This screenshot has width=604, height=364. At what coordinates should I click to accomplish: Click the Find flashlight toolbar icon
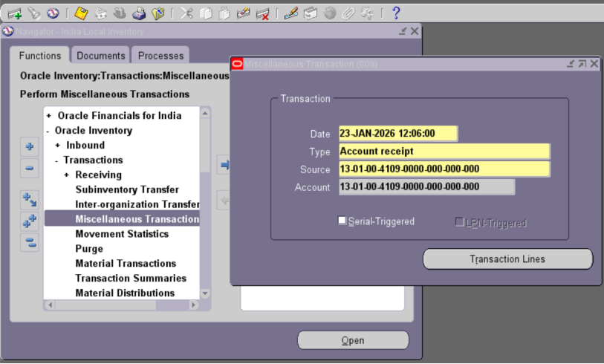point(34,14)
